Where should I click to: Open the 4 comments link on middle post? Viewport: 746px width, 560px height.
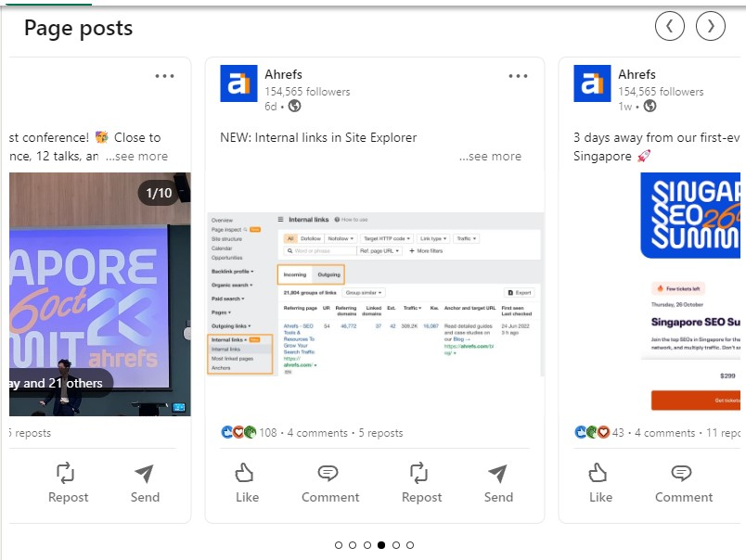[x=317, y=433]
